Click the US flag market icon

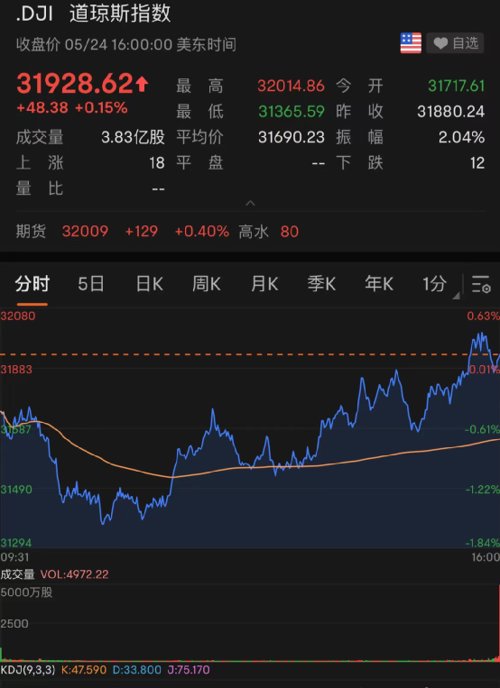tap(411, 43)
